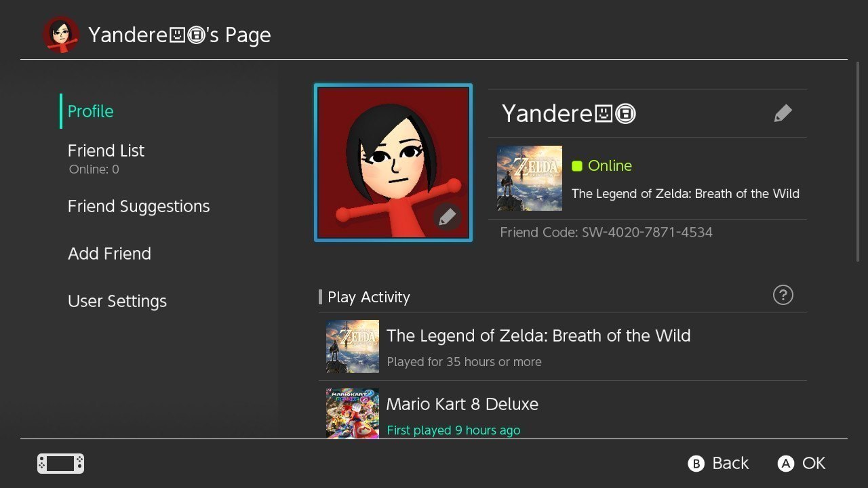The width and height of the screenshot is (868, 488).
Task: Click the Zelda thumbnail beside Online status
Action: (530, 178)
